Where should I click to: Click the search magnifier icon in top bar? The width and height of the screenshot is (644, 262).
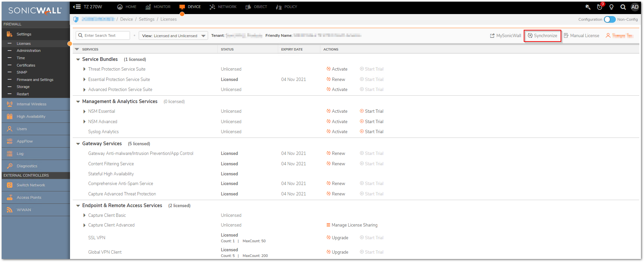point(623,7)
